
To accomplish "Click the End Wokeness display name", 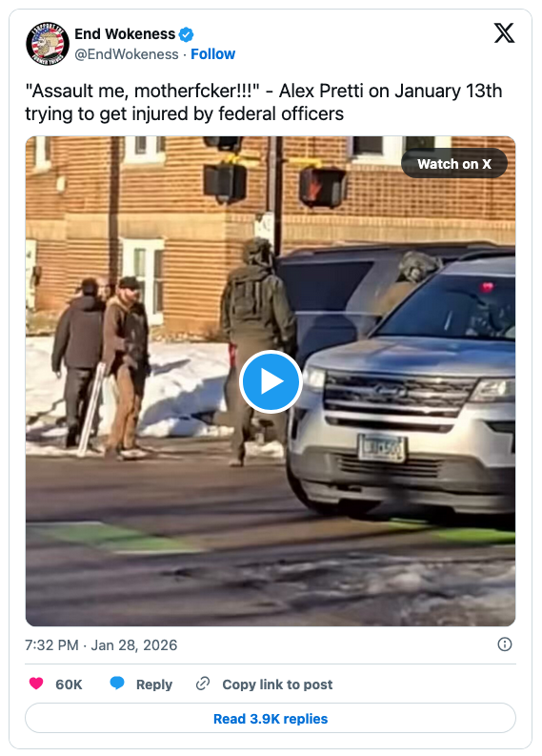I will point(125,34).
